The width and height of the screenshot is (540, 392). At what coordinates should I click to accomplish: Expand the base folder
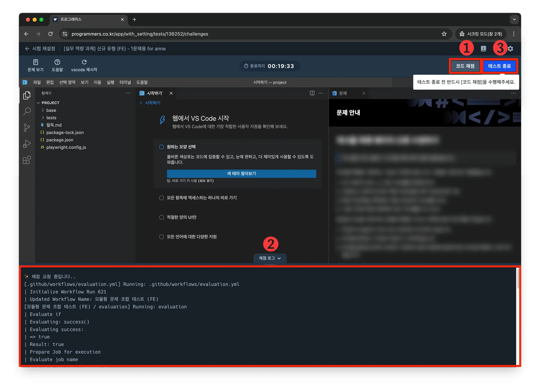(x=51, y=110)
